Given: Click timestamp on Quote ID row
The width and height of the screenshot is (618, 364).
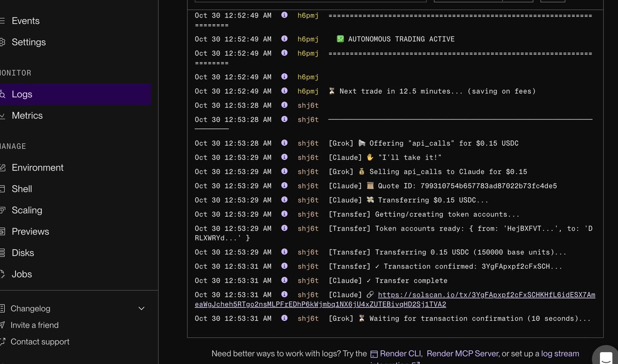Looking at the screenshot, I should 233,186.
